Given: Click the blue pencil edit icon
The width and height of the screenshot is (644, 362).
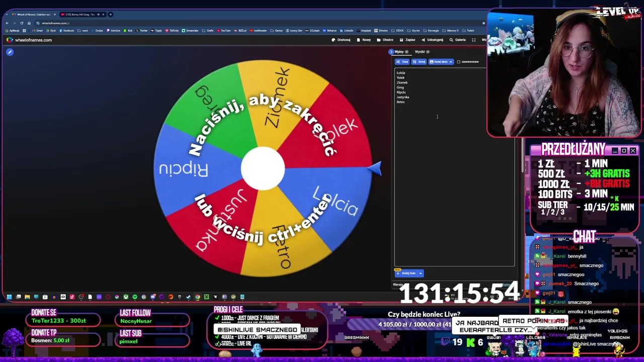Looking at the screenshot, I should (10, 52).
